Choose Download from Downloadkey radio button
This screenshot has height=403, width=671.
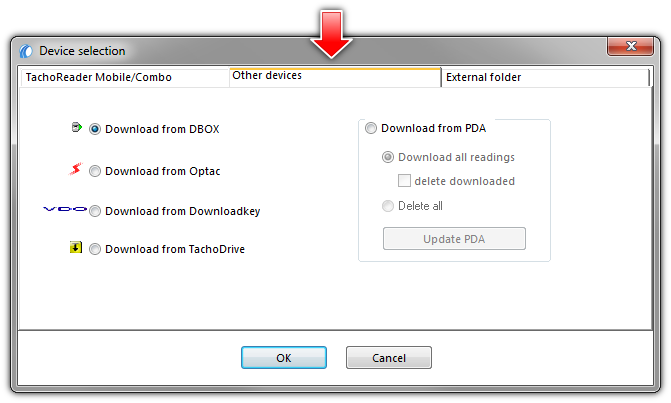click(95, 211)
